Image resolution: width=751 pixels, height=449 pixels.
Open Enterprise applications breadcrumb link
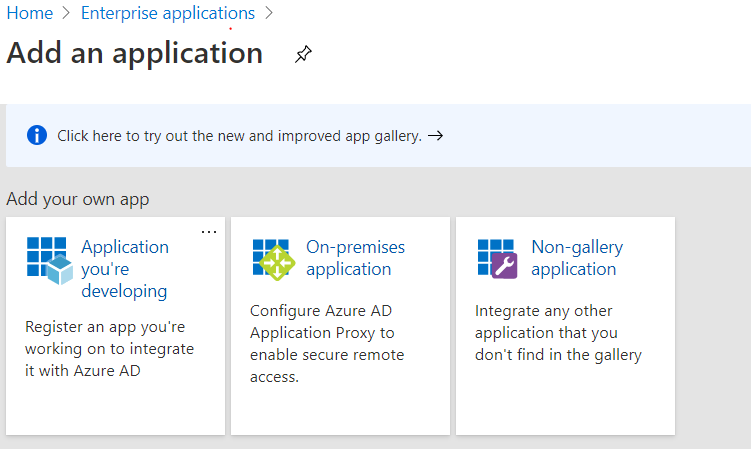[168, 13]
